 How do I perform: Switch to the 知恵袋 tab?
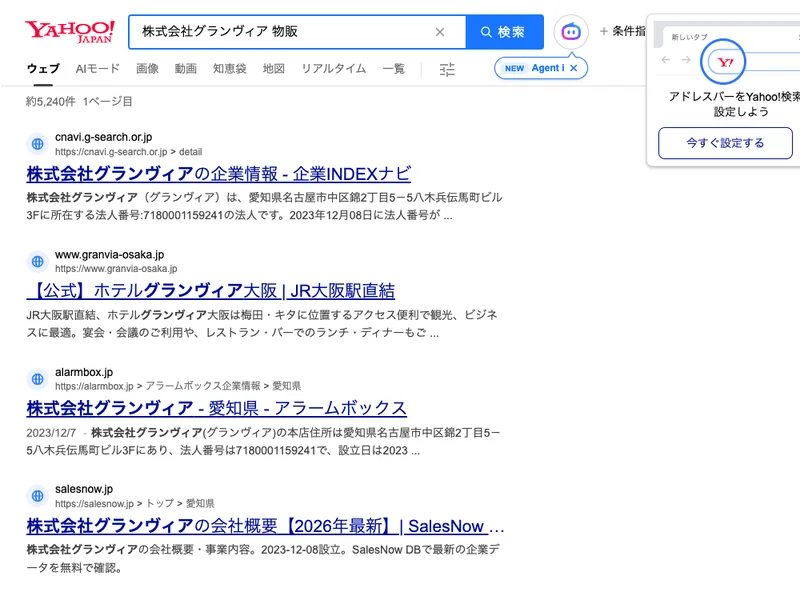tap(230, 68)
